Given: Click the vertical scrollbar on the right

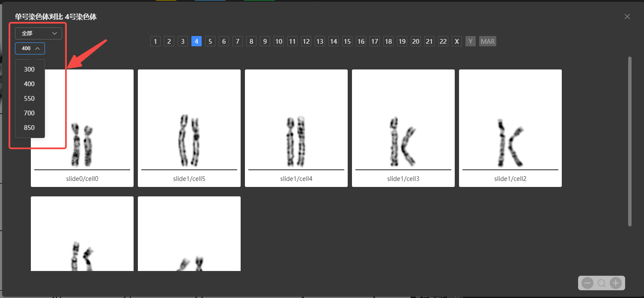Looking at the screenshot, I should (629, 141).
